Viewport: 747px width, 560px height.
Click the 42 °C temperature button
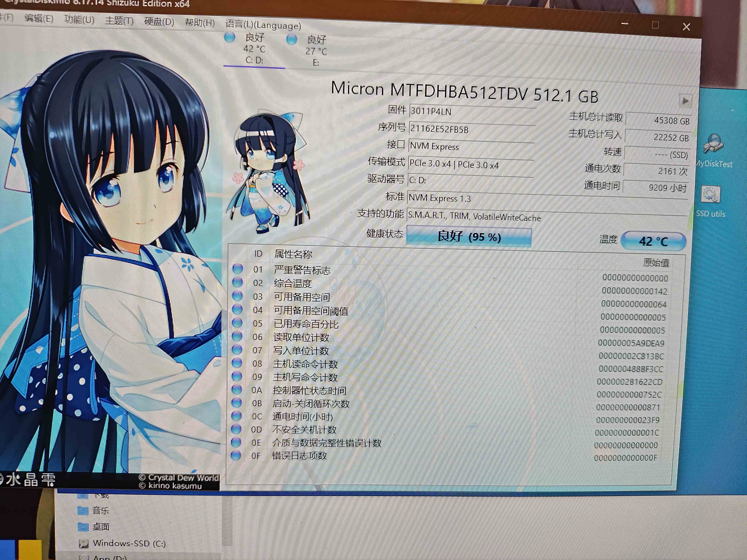click(x=653, y=241)
